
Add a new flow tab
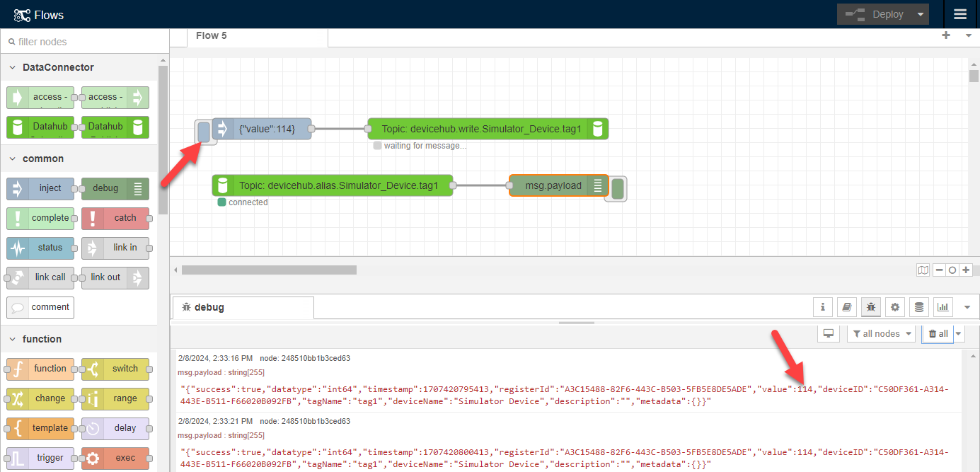(x=946, y=35)
